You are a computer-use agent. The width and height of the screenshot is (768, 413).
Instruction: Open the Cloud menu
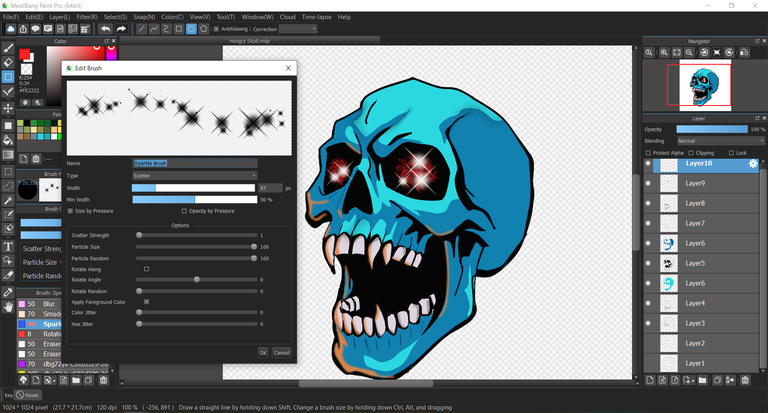[288, 17]
